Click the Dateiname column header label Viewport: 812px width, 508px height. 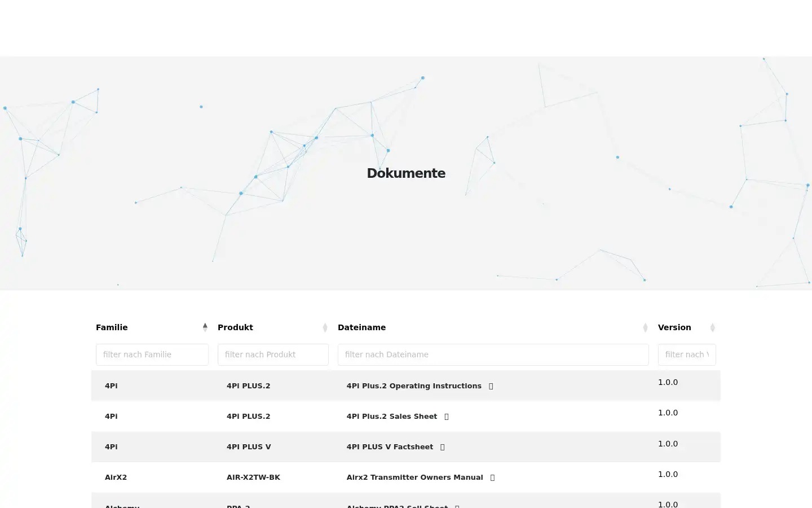click(x=361, y=327)
